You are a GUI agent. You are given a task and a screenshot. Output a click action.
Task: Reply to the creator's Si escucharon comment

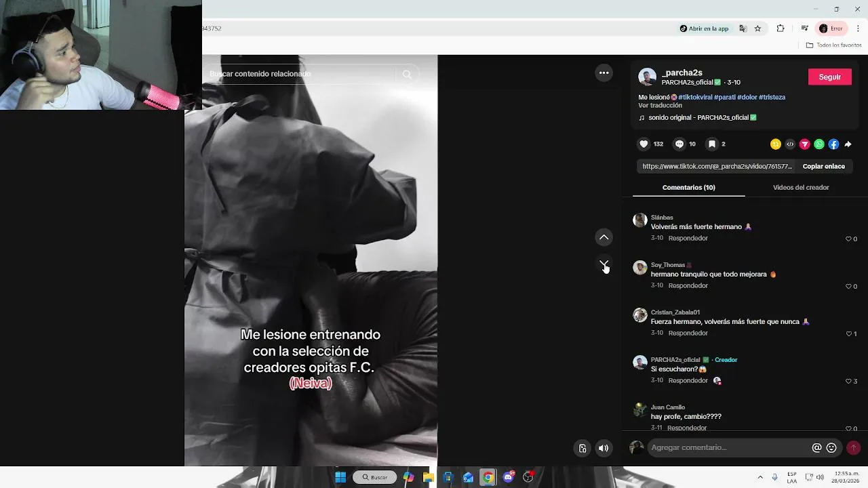[x=688, y=381]
